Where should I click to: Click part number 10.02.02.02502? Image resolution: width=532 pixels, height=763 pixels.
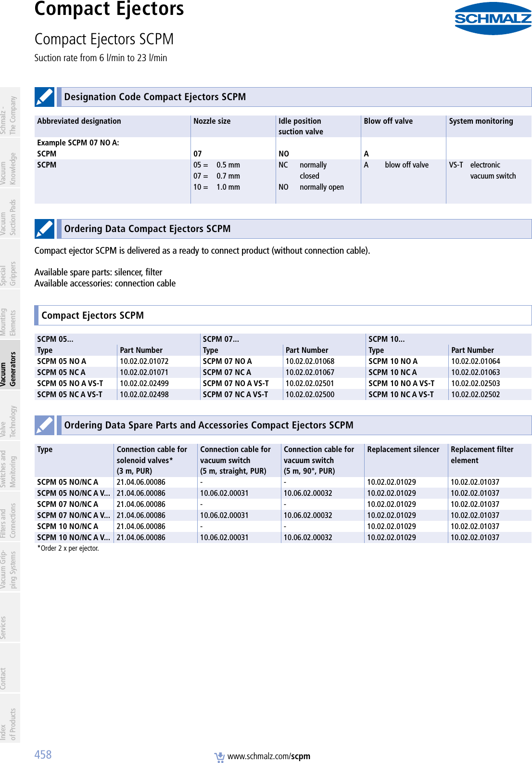pos(476,394)
